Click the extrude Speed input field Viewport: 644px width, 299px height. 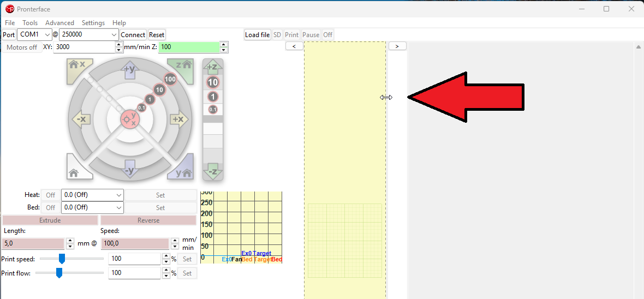click(135, 243)
